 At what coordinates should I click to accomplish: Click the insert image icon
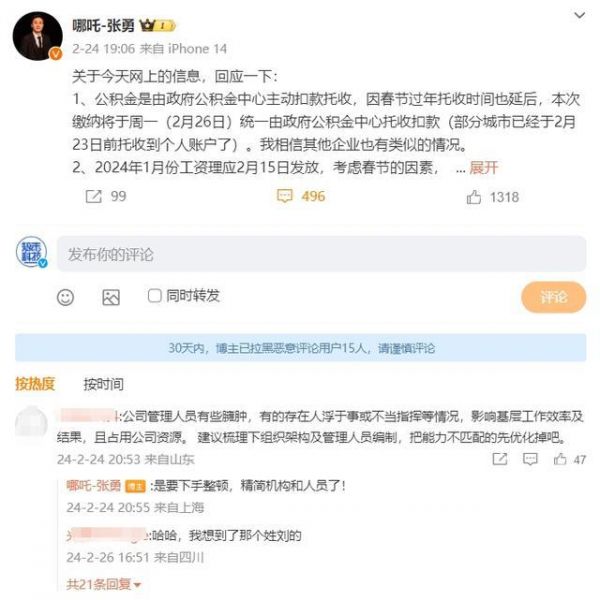[111, 297]
